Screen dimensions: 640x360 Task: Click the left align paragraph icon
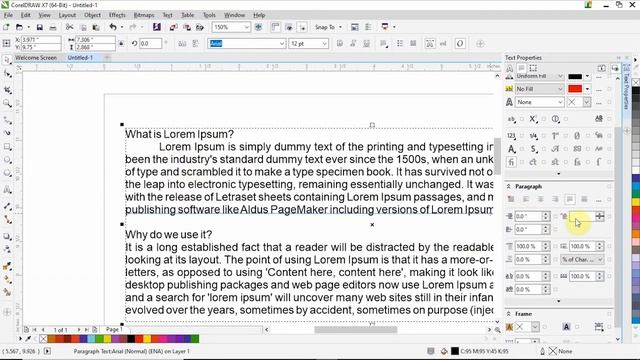click(526, 199)
